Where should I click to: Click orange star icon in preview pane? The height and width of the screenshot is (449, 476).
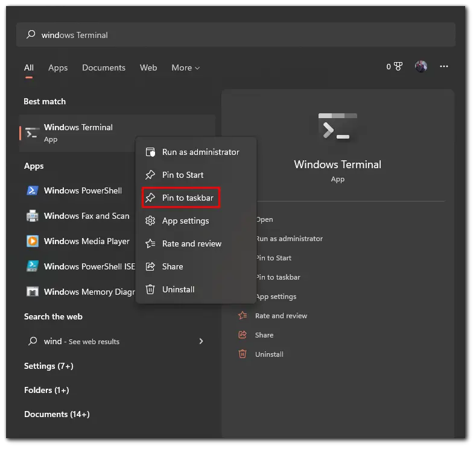coord(243,316)
